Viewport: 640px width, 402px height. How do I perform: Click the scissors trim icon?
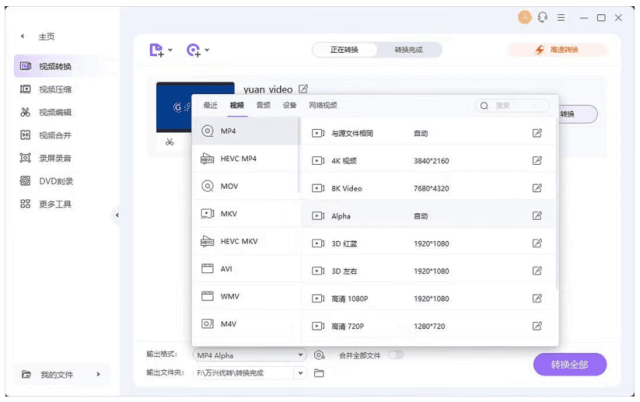(x=169, y=142)
